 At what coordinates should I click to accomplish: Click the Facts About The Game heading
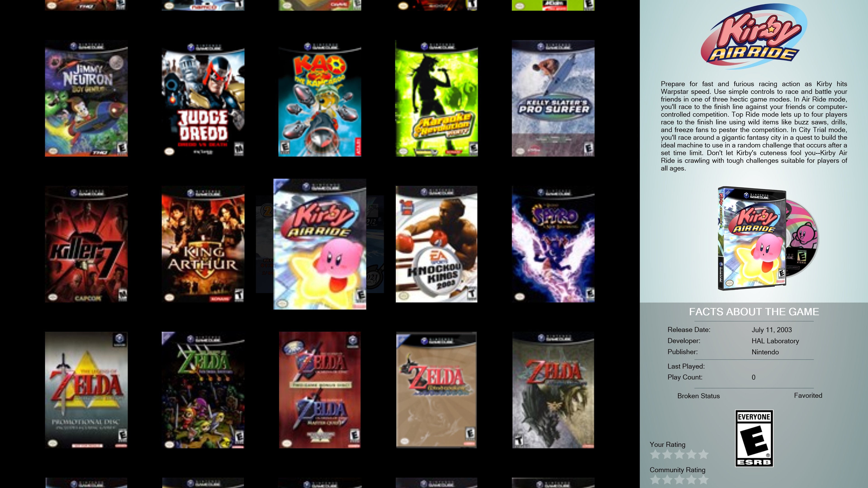pos(754,312)
